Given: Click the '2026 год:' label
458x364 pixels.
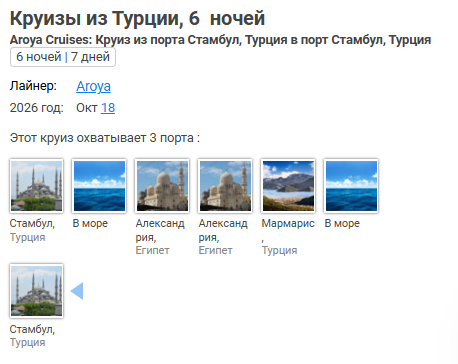Looking at the screenshot, I should [x=37, y=108].
